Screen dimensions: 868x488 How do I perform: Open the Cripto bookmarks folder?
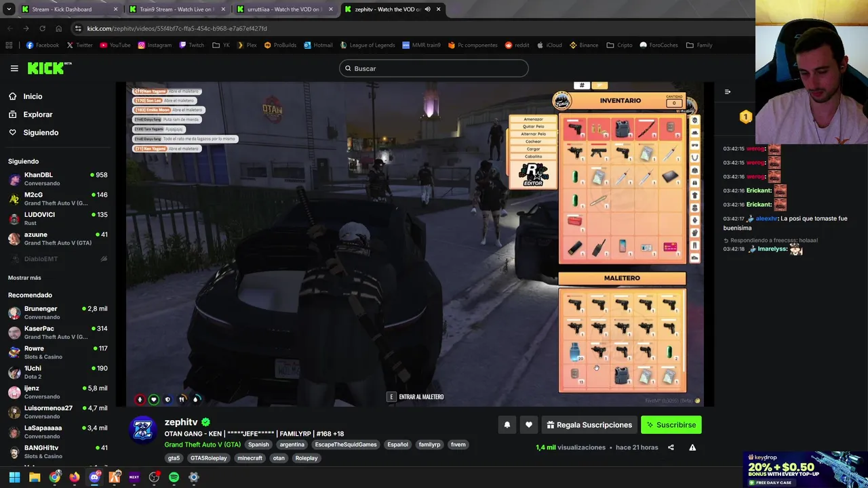[620, 45]
